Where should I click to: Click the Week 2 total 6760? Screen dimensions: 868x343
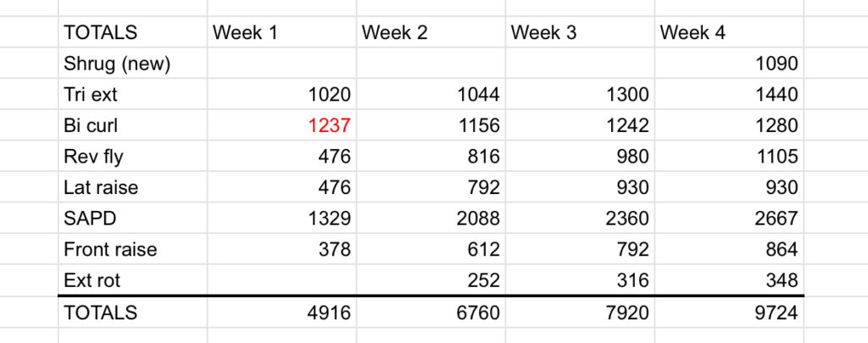(479, 313)
